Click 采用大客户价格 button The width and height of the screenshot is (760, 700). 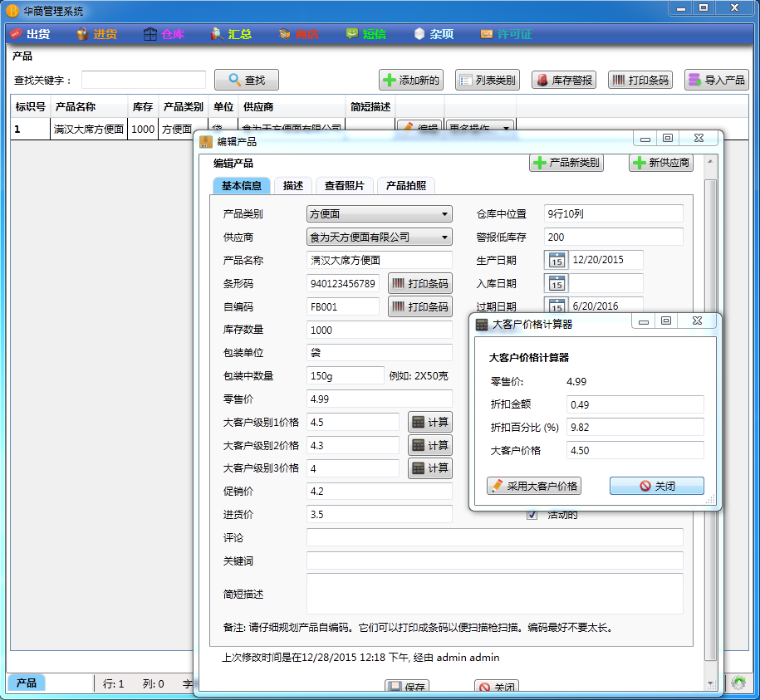pos(533,486)
